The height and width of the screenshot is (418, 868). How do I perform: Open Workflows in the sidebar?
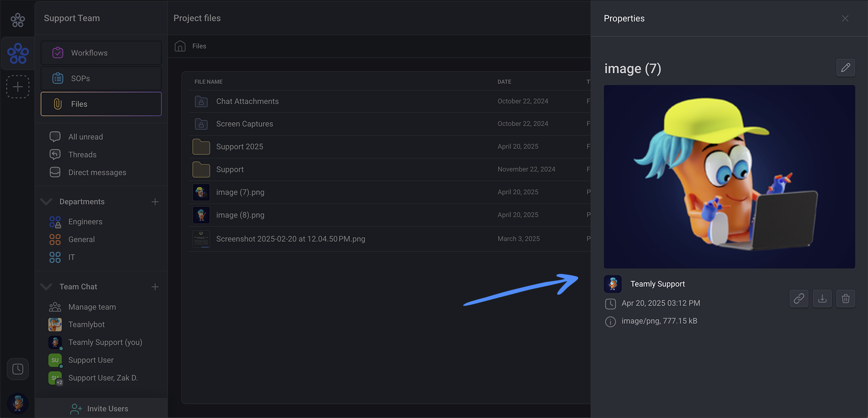click(101, 53)
